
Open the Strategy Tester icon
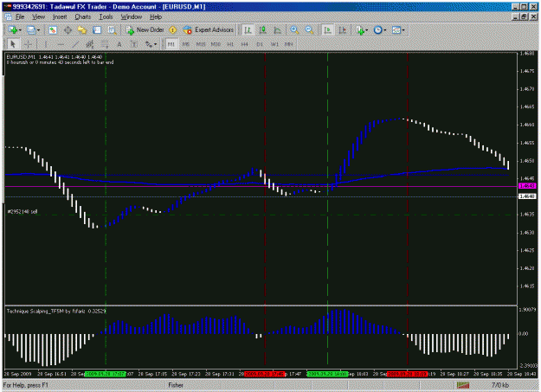(112, 30)
